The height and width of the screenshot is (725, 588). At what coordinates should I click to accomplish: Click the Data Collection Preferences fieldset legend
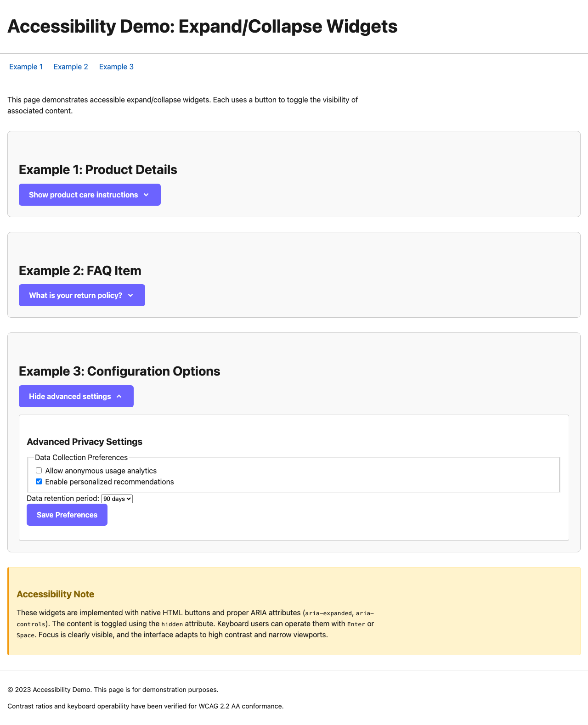coord(81,457)
